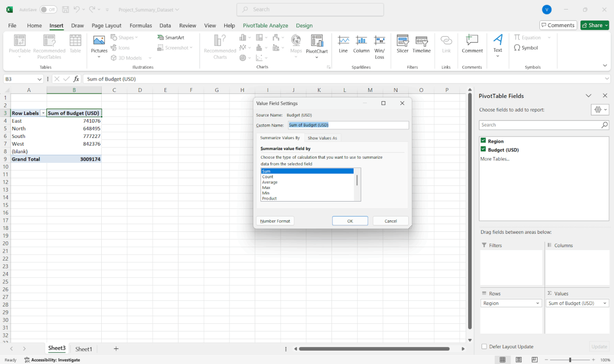Open the Row Labels filter dropdown
This screenshot has width=614, height=364.
[x=43, y=113]
